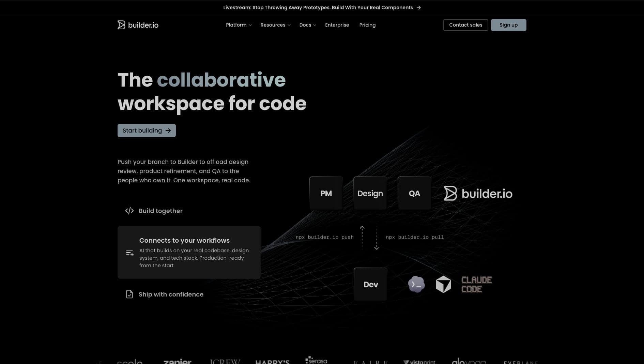Click the chevron next to Docs
This screenshot has height=364, width=644.
[x=315, y=25]
